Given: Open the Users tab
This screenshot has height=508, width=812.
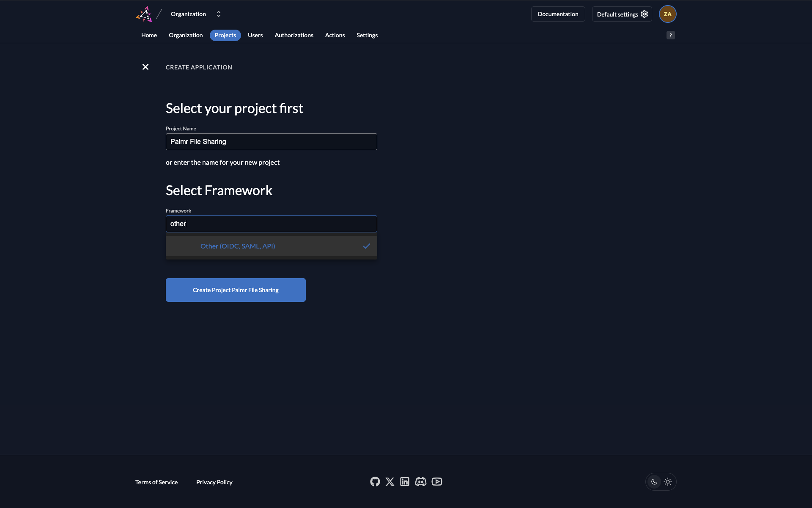Looking at the screenshot, I should [x=255, y=35].
